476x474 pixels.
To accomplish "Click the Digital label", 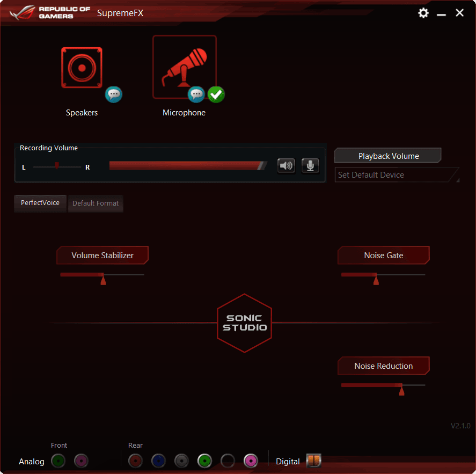I will (x=288, y=462).
